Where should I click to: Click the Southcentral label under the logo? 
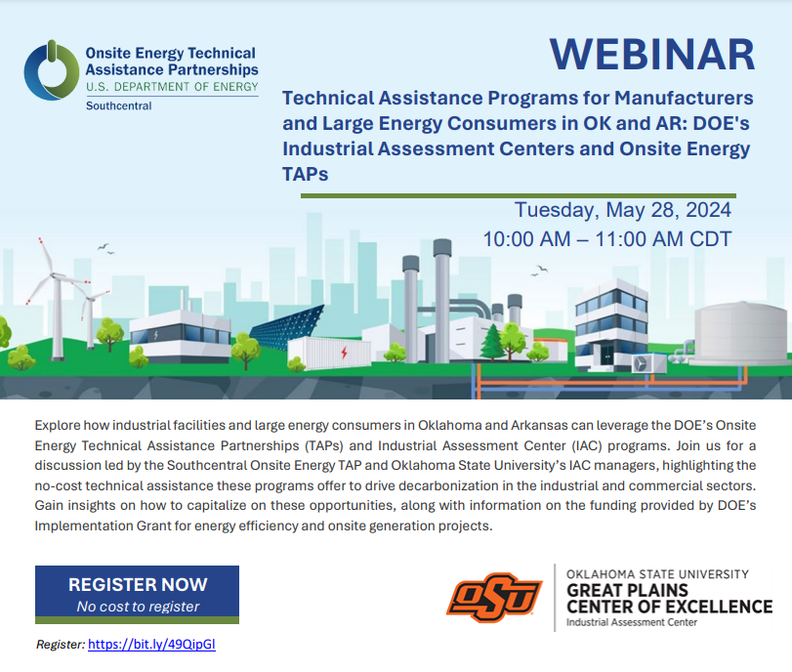(x=118, y=105)
